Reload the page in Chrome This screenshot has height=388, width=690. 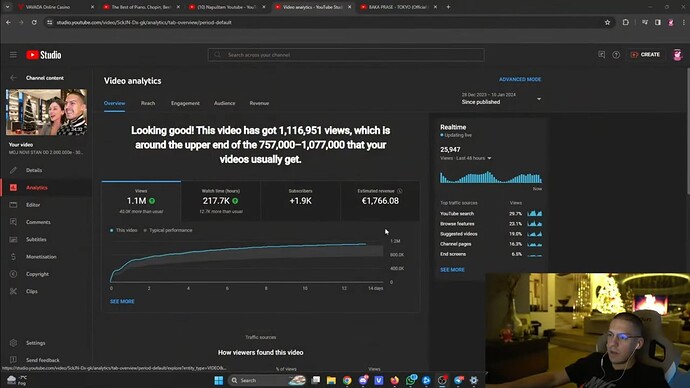coord(34,22)
